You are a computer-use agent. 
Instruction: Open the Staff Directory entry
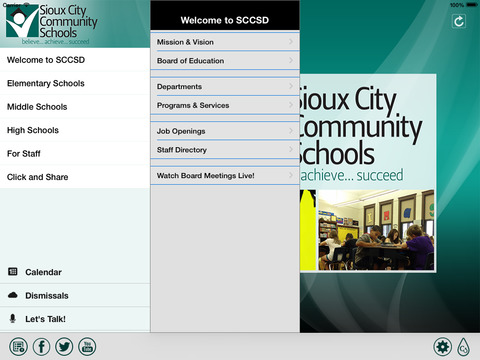(x=225, y=150)
